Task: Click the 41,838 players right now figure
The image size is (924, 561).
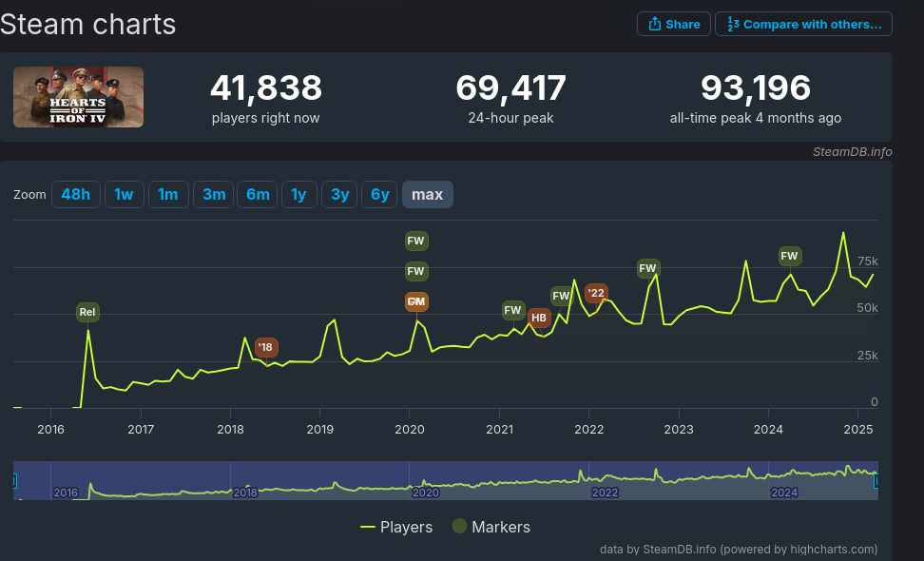Action: [266, 88]
